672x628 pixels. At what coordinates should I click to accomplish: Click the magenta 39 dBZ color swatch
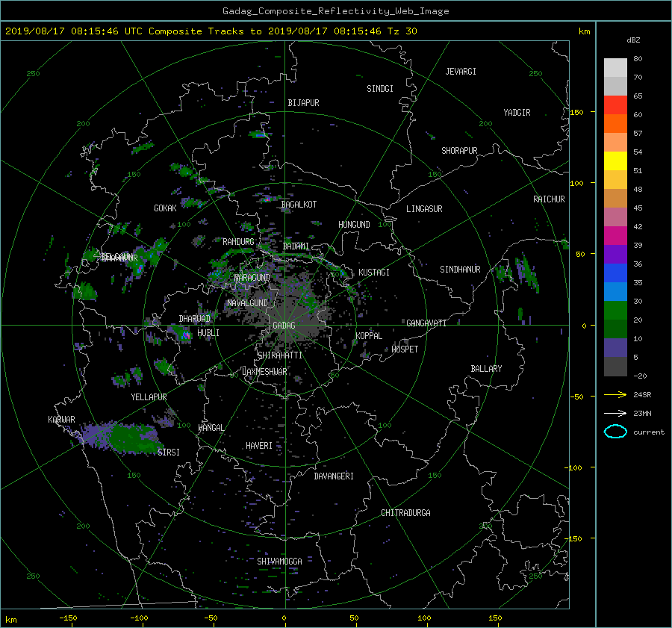pos(615,235)
